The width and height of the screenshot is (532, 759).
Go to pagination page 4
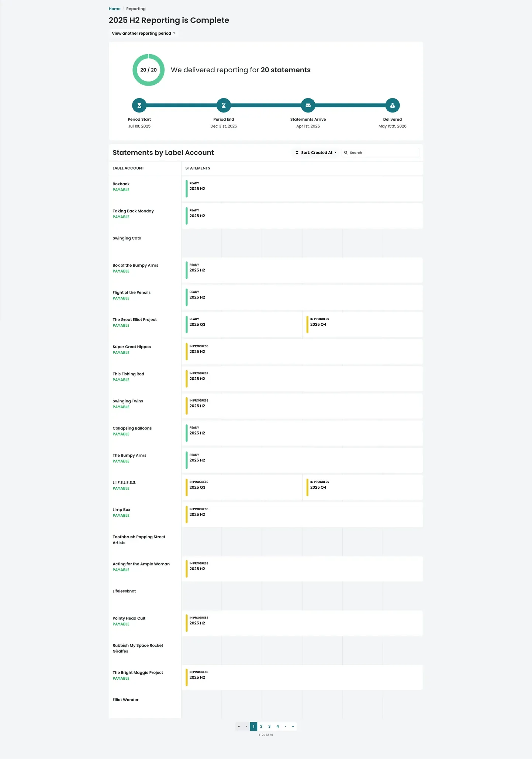(x=277, y=726)
